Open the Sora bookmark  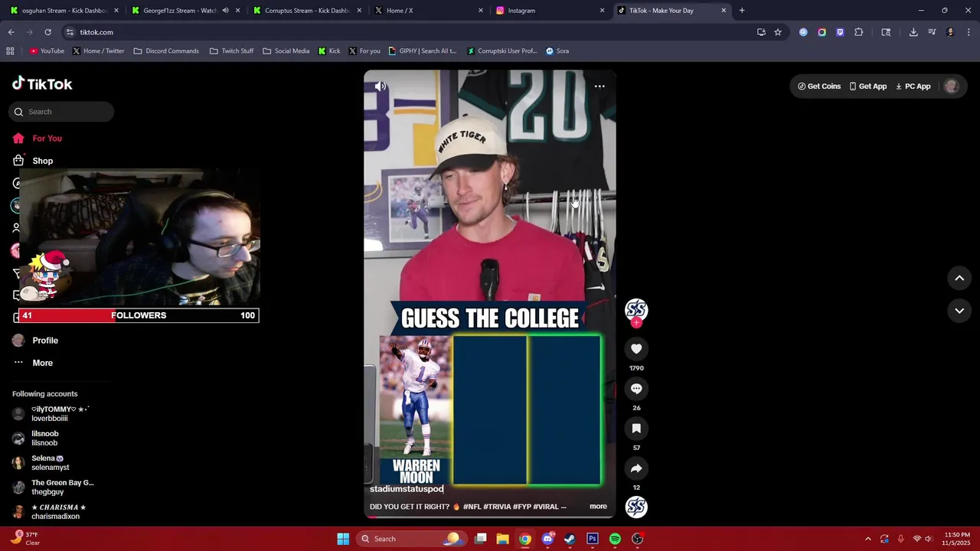(x=557, y=51)
